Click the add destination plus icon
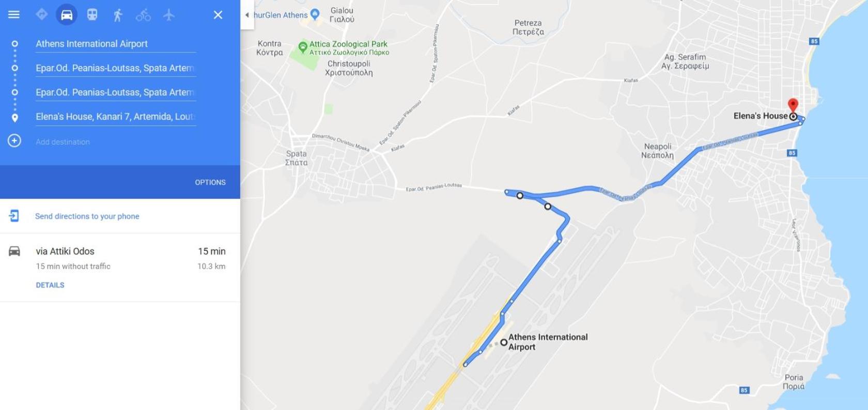The image size is (868, 410). pyautogui.click(x=14, y=141)
